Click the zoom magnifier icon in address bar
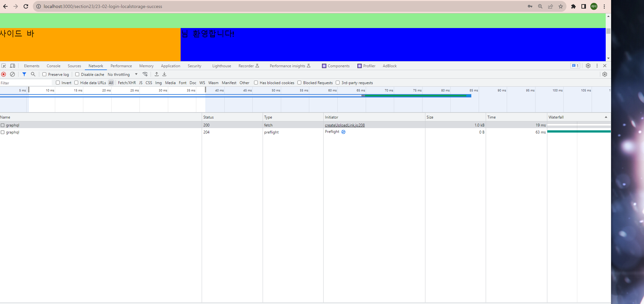Image resolution: width=644 pixels, height=304 pixels. [540, 6]
